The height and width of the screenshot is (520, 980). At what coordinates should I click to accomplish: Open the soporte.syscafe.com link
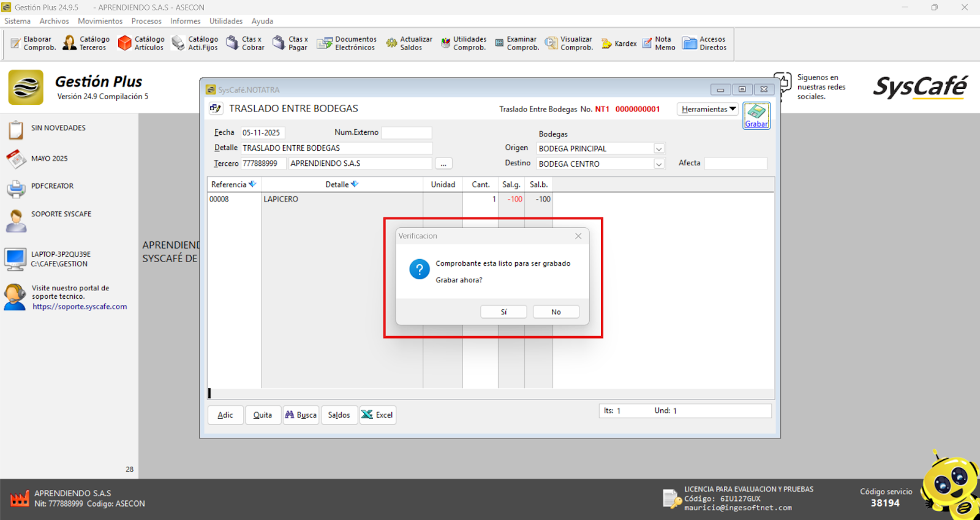tap(80, 307)
